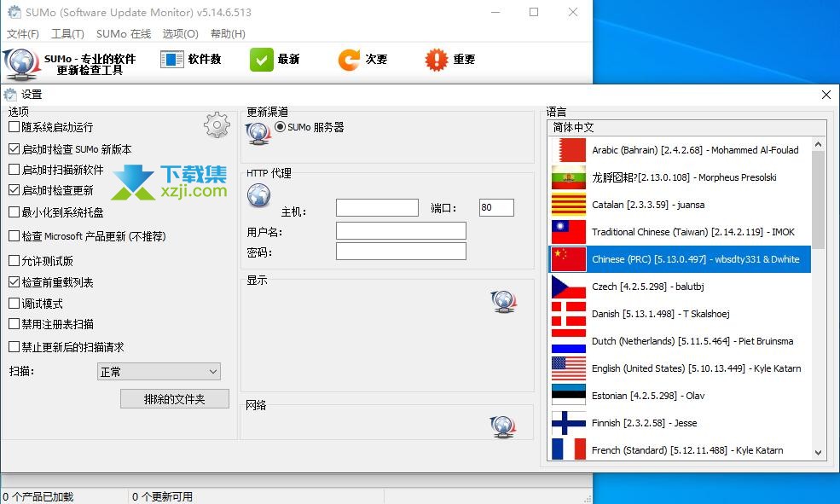Screen dimensions: 840x504
Task: Click the Finnish flag icon
Action: coord(569,423)
